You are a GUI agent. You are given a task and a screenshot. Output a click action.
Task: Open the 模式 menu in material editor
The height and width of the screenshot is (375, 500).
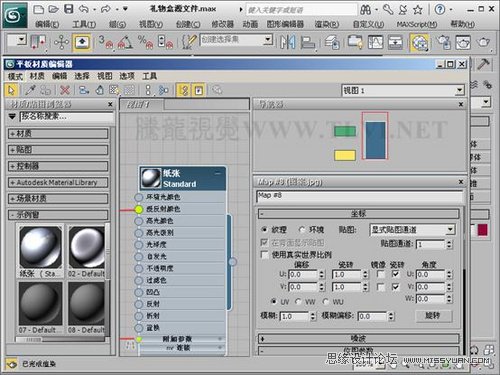tap(15, 76)
